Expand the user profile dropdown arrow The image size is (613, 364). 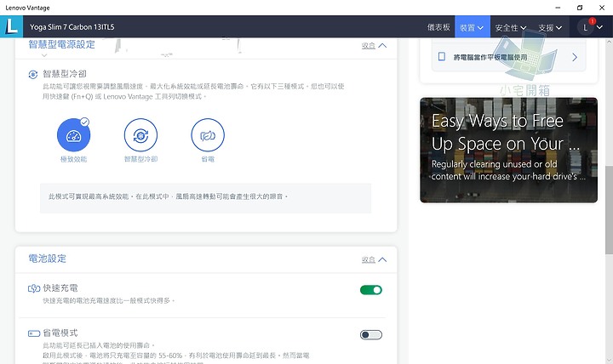pyautogui.click(x=599, y=27)
